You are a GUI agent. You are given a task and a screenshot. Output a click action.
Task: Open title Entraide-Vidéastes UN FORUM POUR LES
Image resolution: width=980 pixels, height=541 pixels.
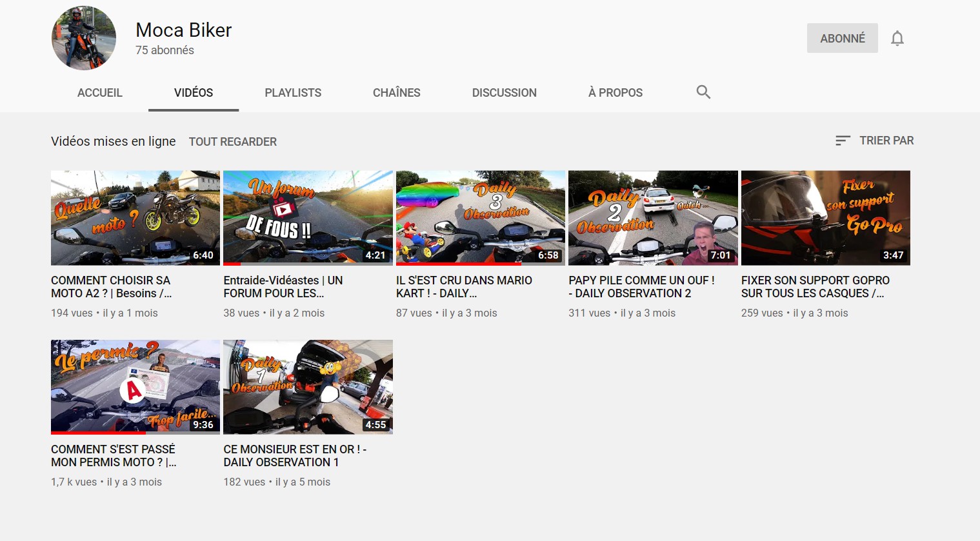point(283,287)
